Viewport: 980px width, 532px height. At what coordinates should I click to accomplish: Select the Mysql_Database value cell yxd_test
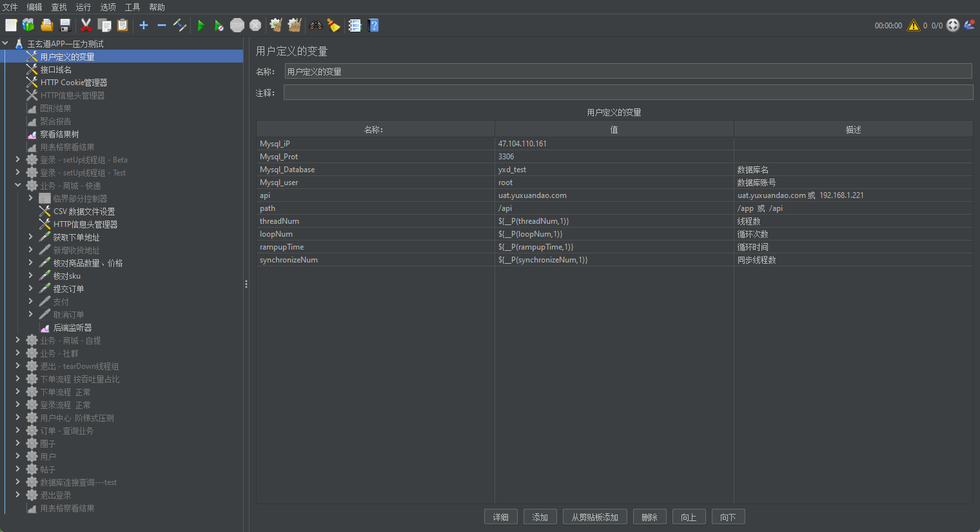pyautogui.click(x=613, y=170)
